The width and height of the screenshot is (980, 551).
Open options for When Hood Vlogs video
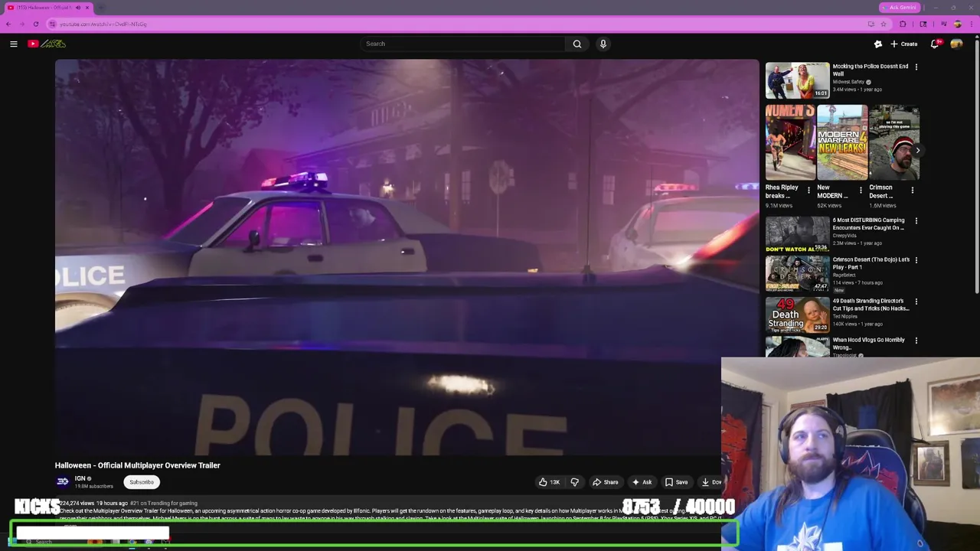(916, 340)
